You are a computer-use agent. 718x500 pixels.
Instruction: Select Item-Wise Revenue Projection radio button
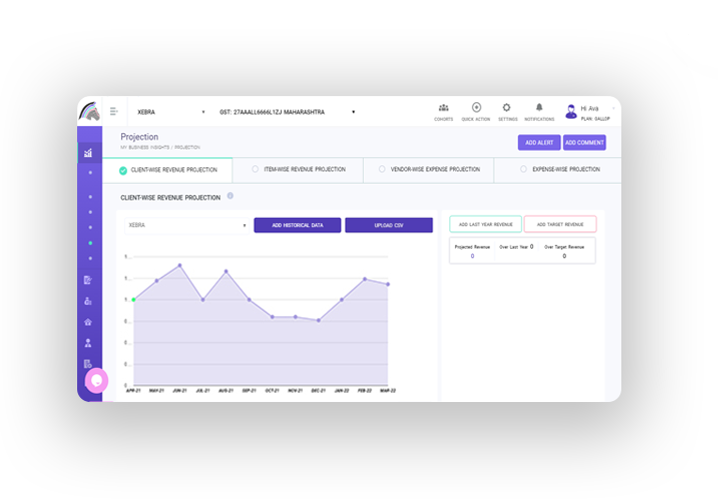255,170
